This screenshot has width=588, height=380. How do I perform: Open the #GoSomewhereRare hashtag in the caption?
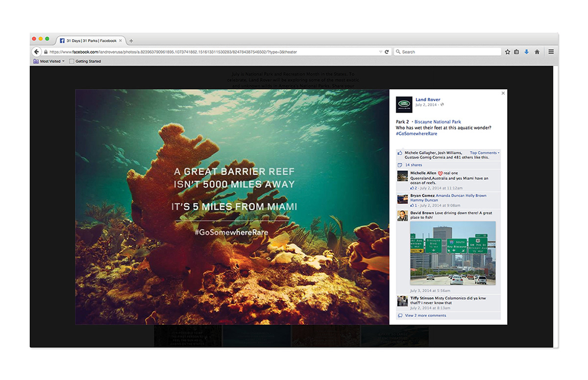click(x=416, y=133)
